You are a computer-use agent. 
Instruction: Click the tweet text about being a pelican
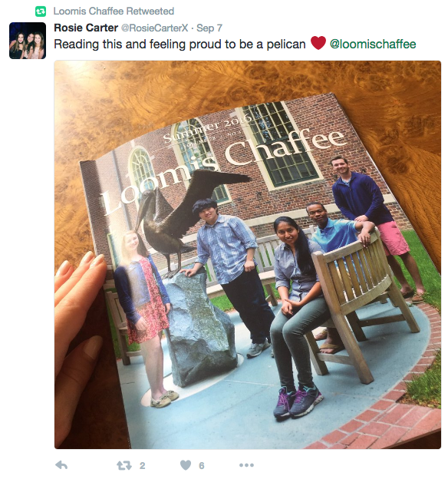[180, 45]
